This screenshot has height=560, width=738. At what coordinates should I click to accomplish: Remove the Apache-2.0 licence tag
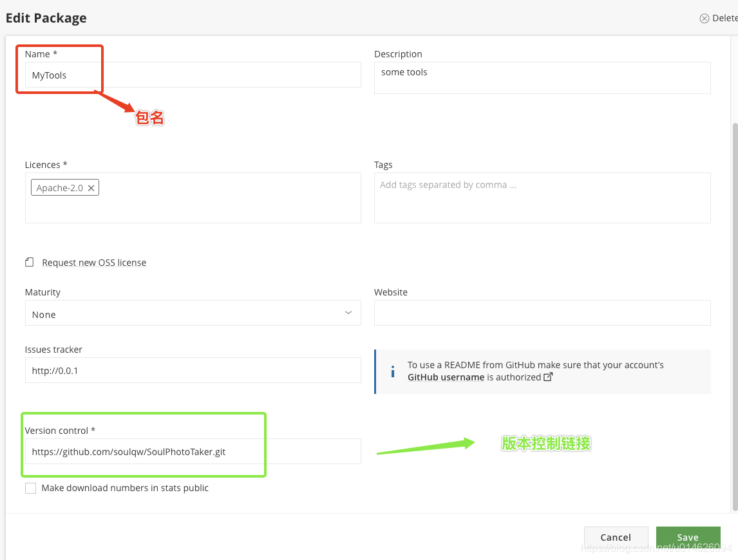click(x=91, y=188)
